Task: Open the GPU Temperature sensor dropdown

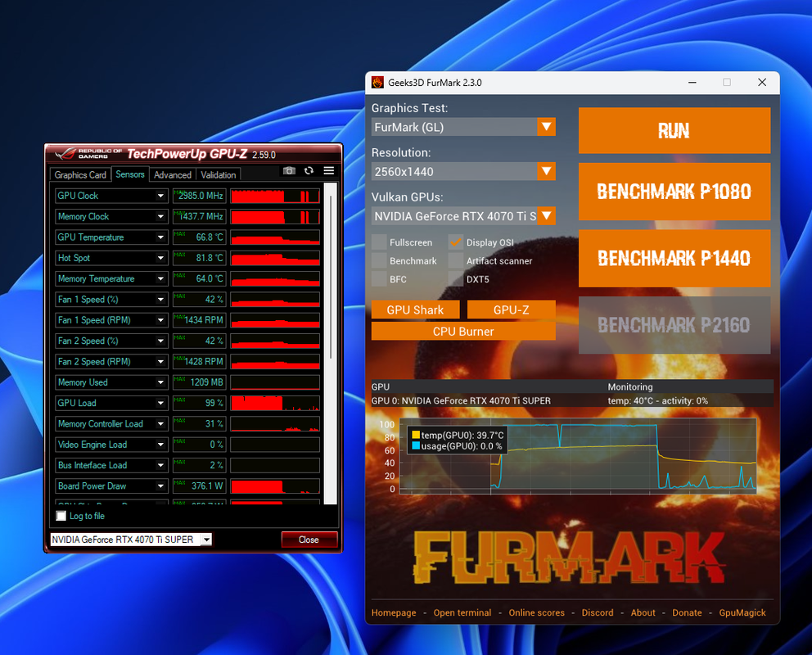Action: pos(160,237)
